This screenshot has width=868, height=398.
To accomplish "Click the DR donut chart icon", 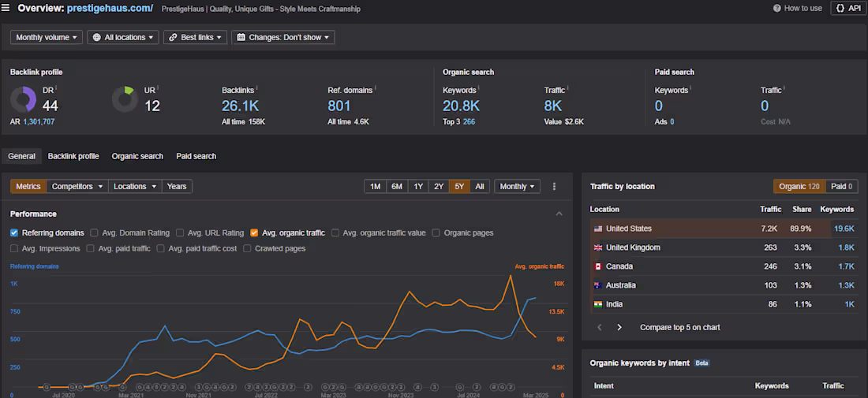I will point(23,99).
